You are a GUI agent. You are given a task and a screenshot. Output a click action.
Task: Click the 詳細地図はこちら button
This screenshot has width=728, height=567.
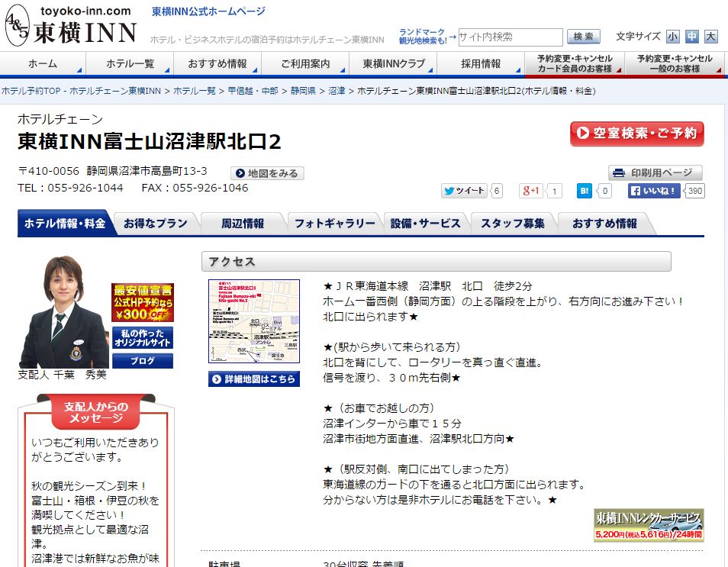254,379
